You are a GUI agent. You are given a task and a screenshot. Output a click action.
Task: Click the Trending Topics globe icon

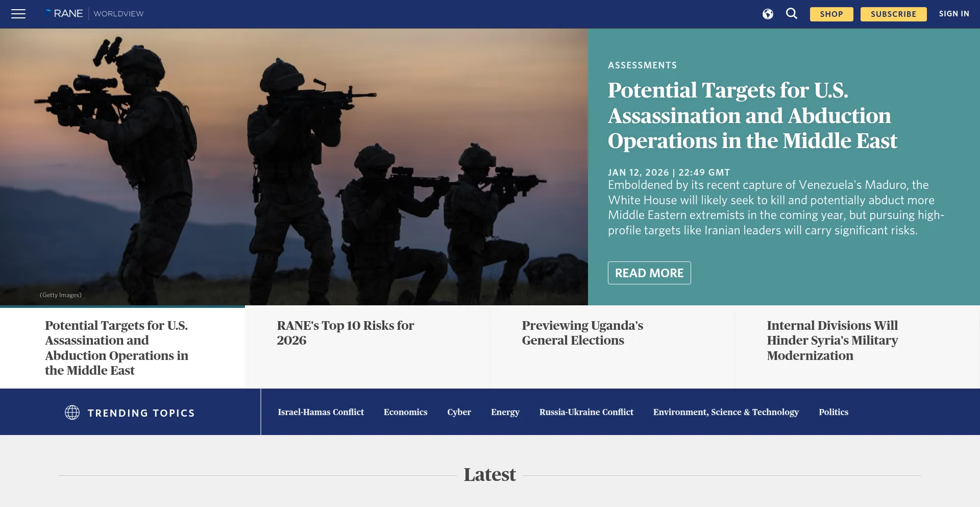tap(72, 412)
